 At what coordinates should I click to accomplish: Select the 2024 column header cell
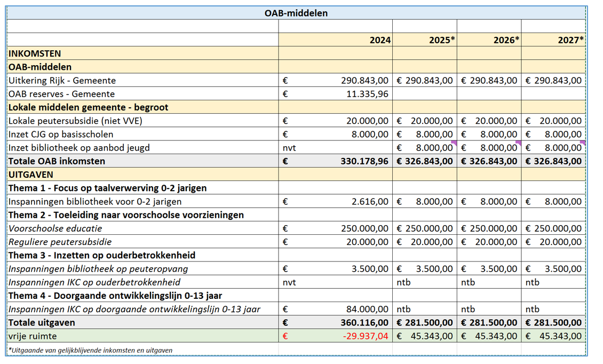pyautogui.click(x=335, y=40)
